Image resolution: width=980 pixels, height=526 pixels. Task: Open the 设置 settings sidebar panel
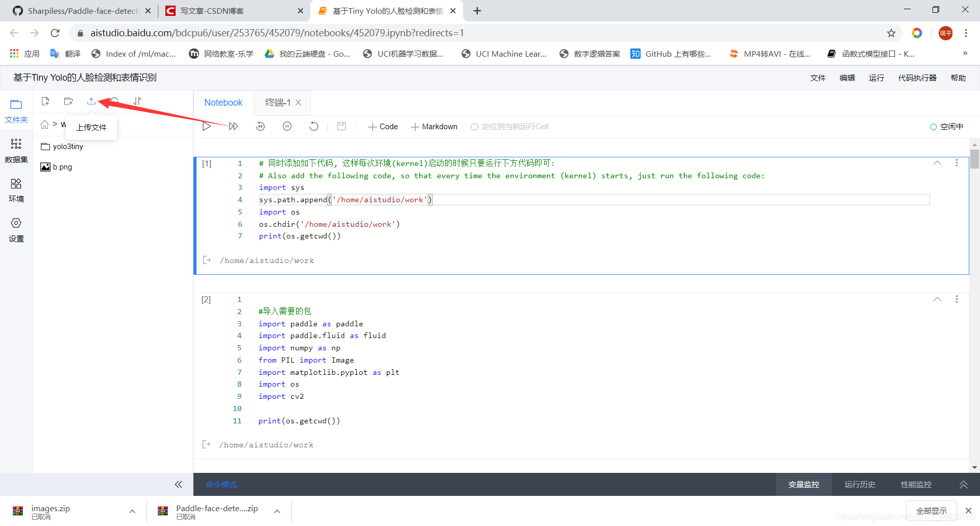click(x=16, y=230)
